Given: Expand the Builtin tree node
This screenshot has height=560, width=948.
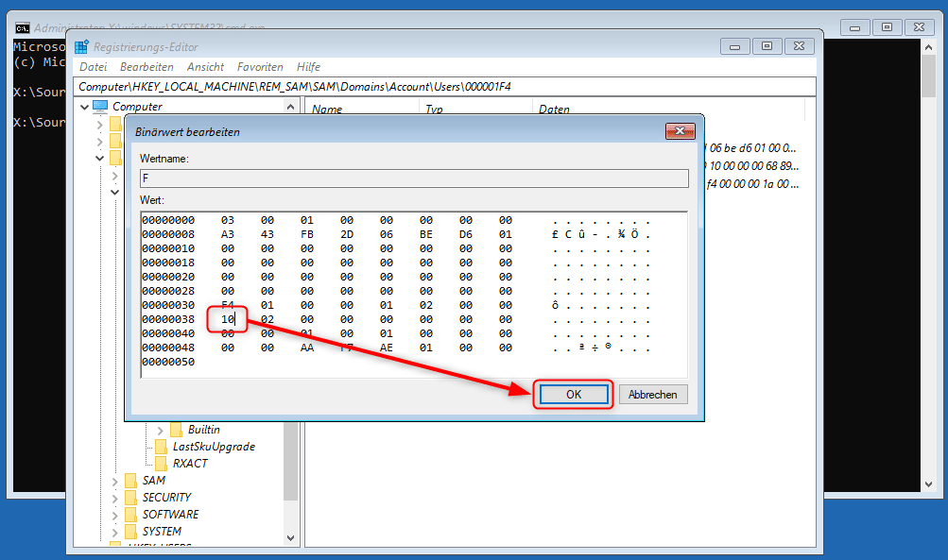Looking at the screenshot, I should click(x=161, y=430).
